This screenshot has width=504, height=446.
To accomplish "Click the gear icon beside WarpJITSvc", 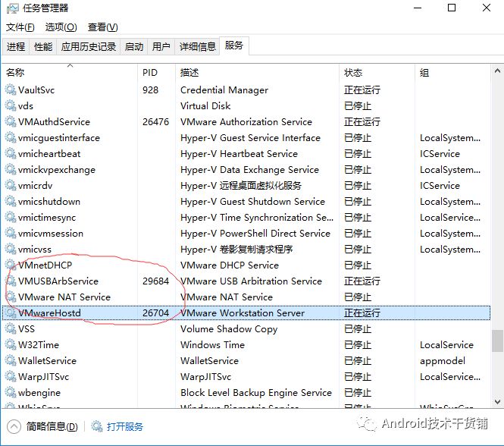I will coord(11,376).
